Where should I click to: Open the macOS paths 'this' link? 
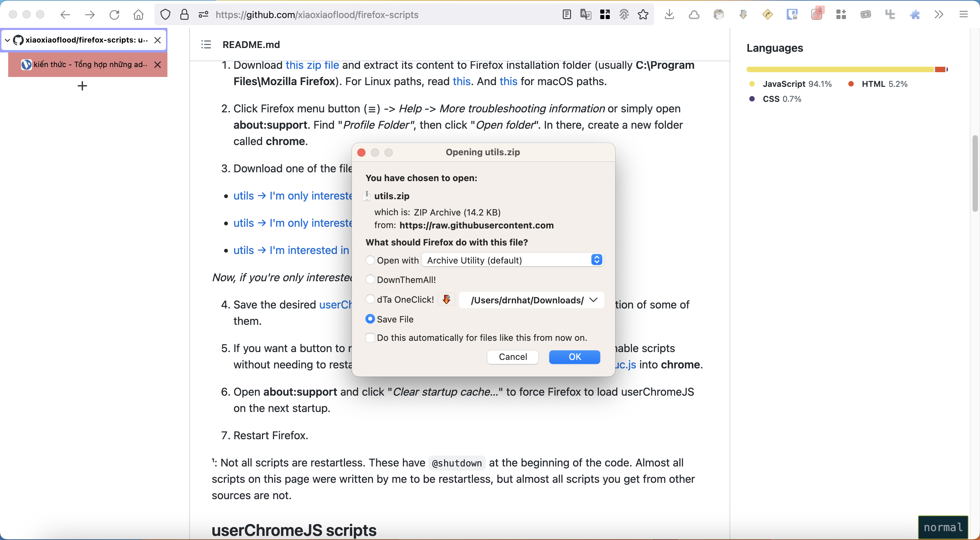point(508,81)
